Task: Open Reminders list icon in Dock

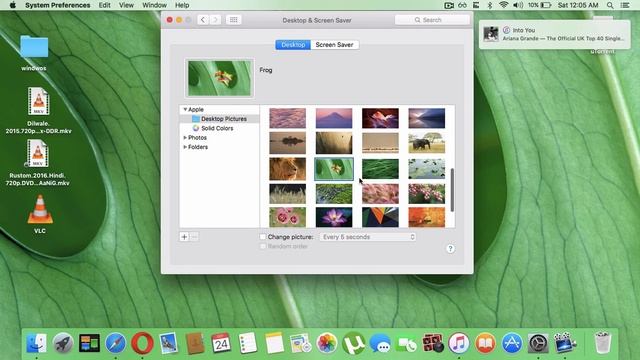Action: [x=248, y=343]
